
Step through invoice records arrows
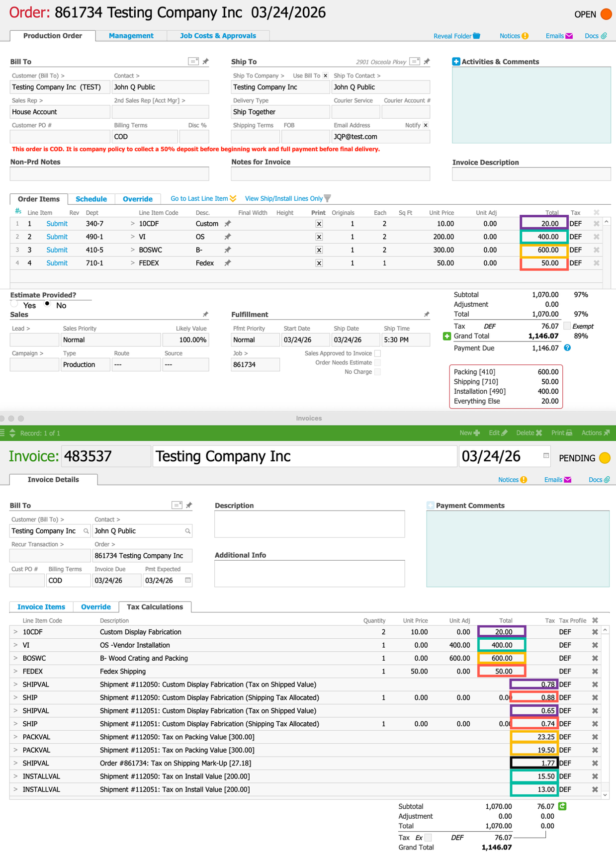12,433
